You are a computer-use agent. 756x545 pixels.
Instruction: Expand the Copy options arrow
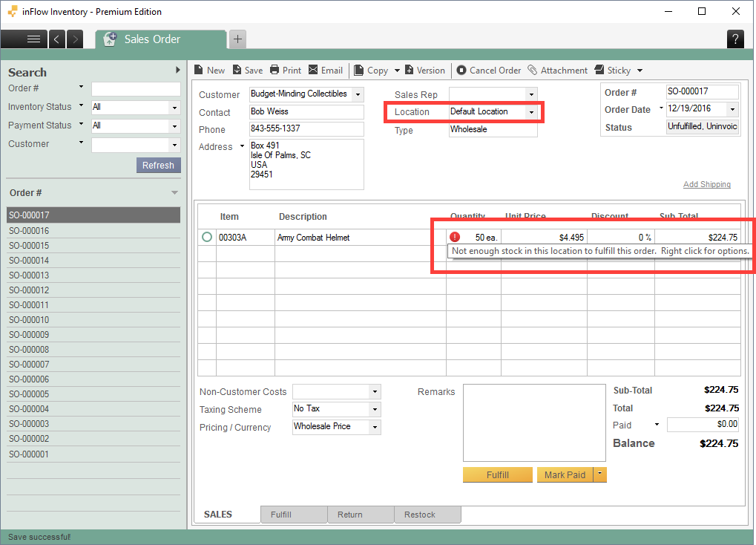[x=397, y=71]
